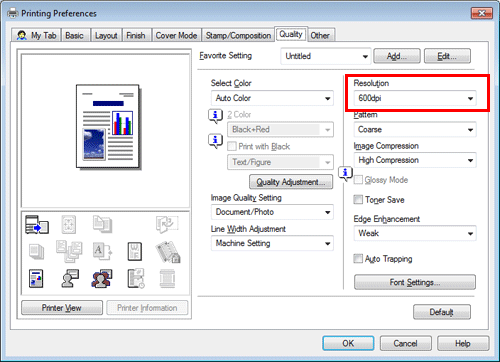Close the Printing Preferences window

[x=482, y=13]
